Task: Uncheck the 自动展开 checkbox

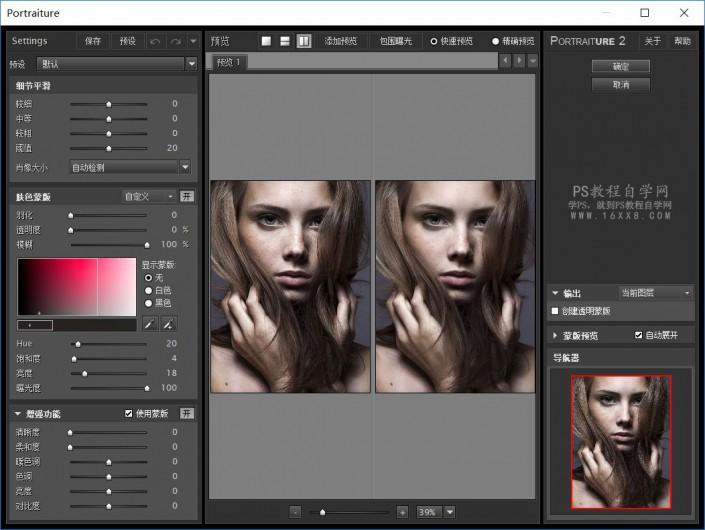Action: pos(639,335)
